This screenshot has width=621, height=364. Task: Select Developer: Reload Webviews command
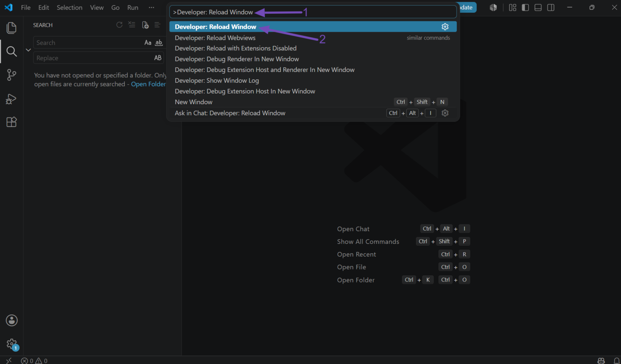(x=313, y=38)
